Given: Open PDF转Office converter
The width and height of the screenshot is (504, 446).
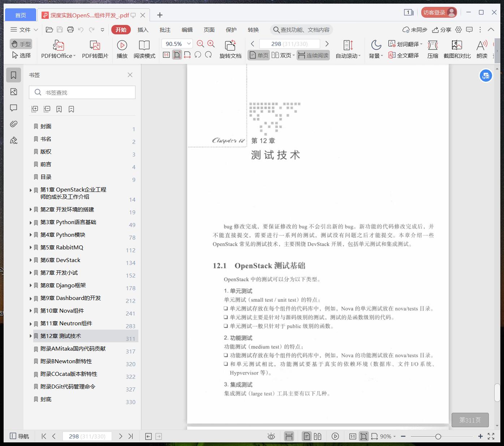Looking at the screenshot, I should pos(58,50).
